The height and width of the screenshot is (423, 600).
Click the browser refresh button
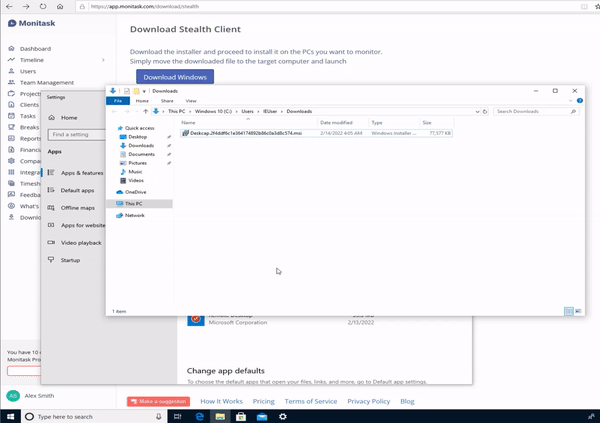pos(43,6)
